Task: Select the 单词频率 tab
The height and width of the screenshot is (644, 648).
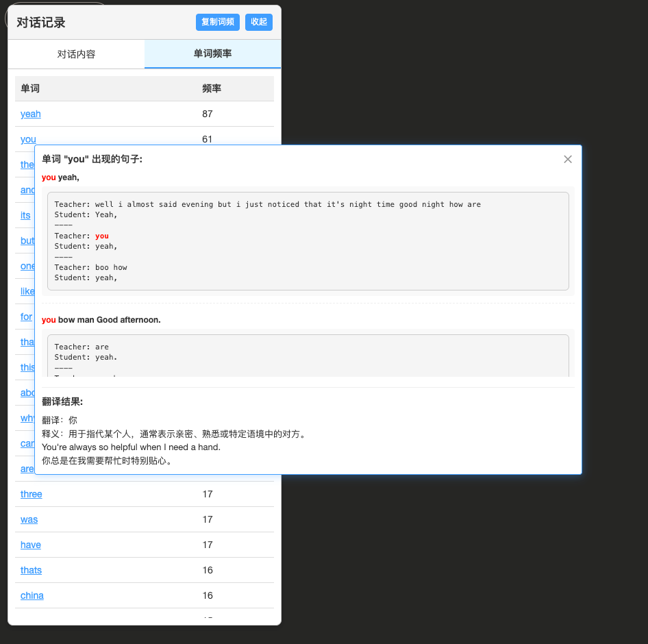Action: pos(212,53)
